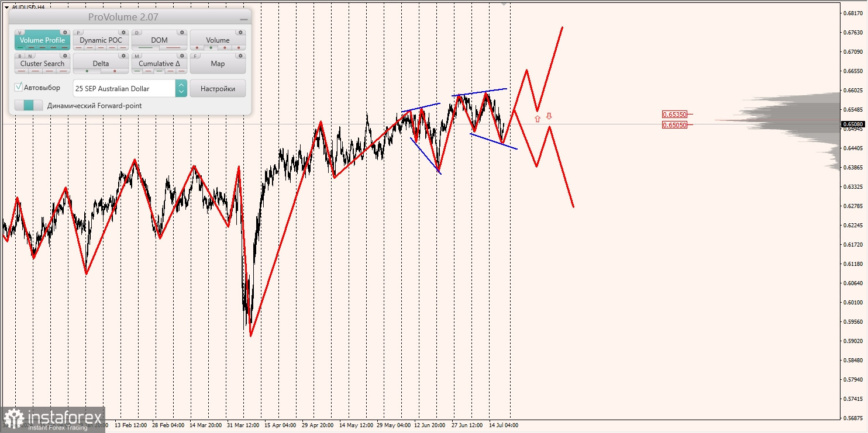Select green-line segment under DOM
The image size is (868, 433).
(145, 48)
